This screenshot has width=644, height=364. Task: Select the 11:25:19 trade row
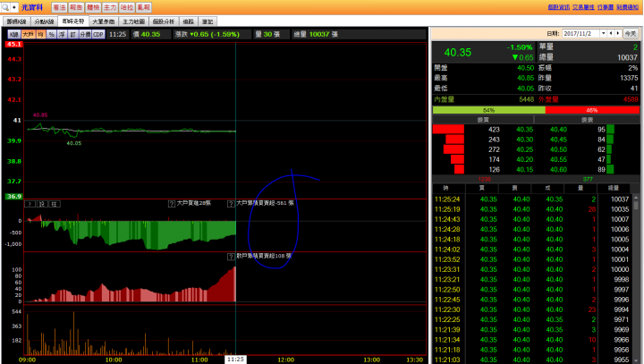coord(532,209)
